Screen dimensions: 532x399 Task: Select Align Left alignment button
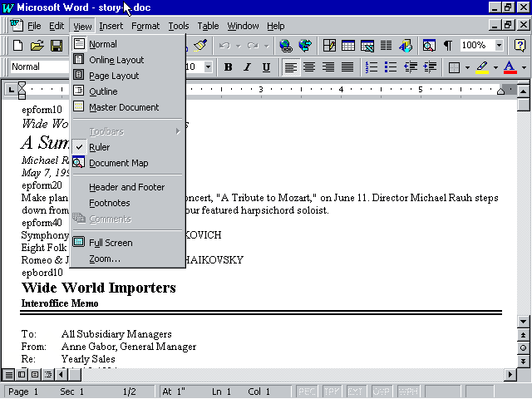tap(291, 66)
